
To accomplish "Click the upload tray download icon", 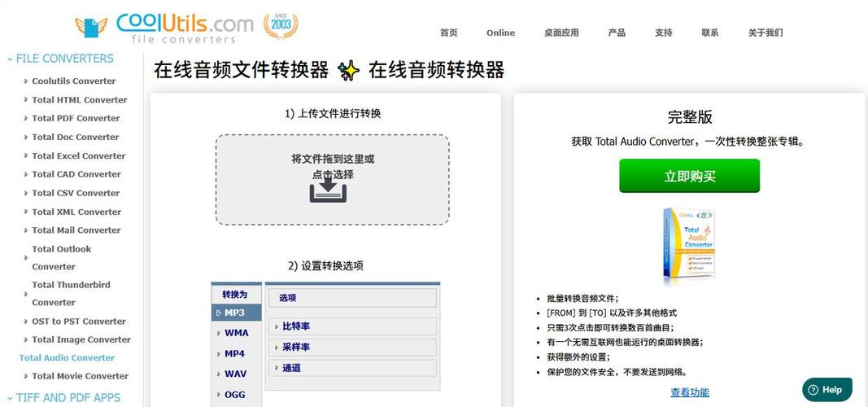I will pyautogui.click(x=328, y=191).
